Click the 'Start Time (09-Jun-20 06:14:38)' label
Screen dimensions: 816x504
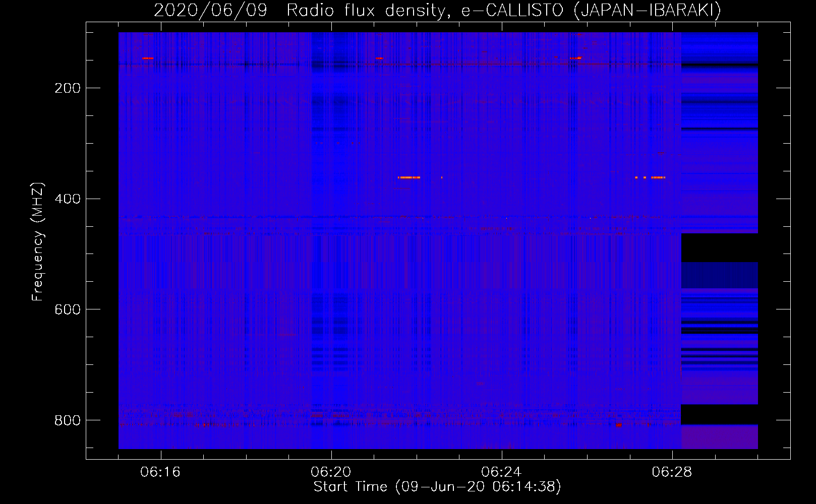pyautogui.click(x=437, y=487)
